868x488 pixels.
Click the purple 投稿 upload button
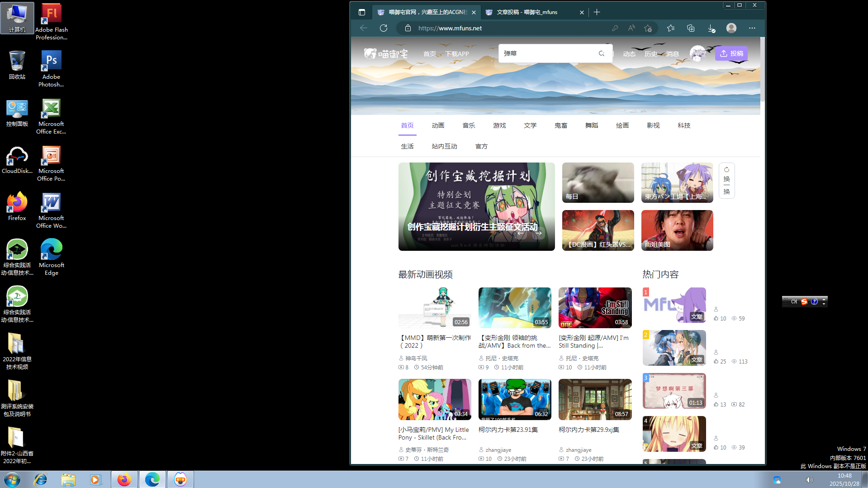(731, 53)
